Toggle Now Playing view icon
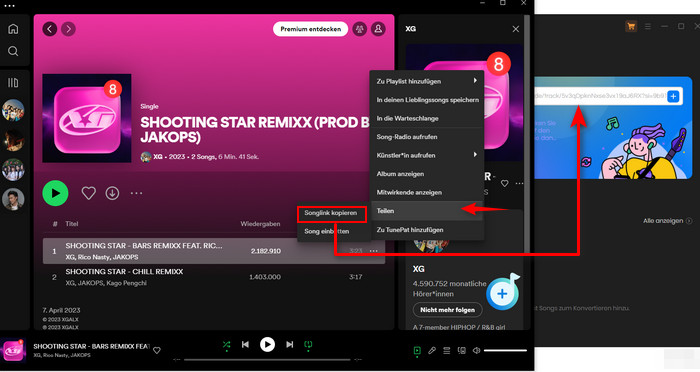Viewport: 700px width, 372px height. point(417,351)
